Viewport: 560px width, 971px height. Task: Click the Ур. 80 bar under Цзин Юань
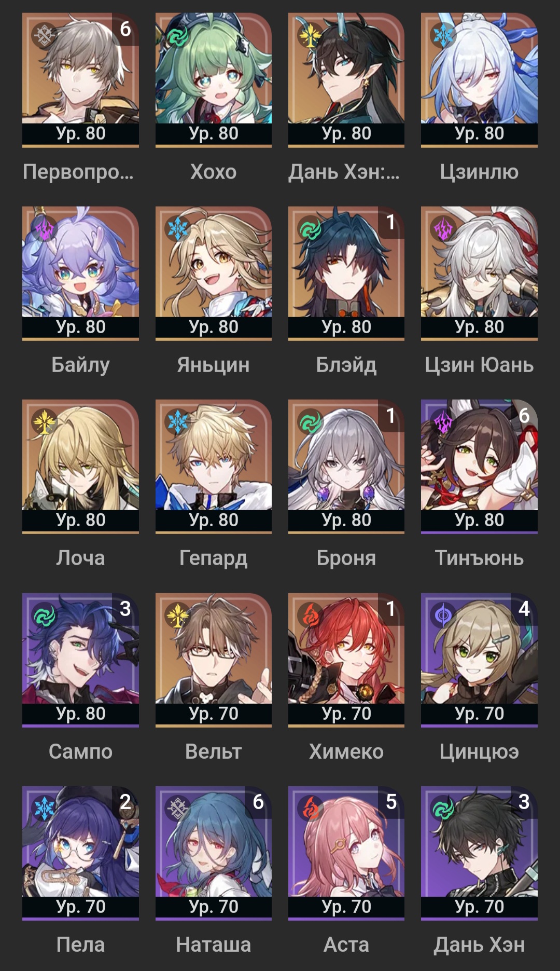pyautogui.click(x=479, y=327)
